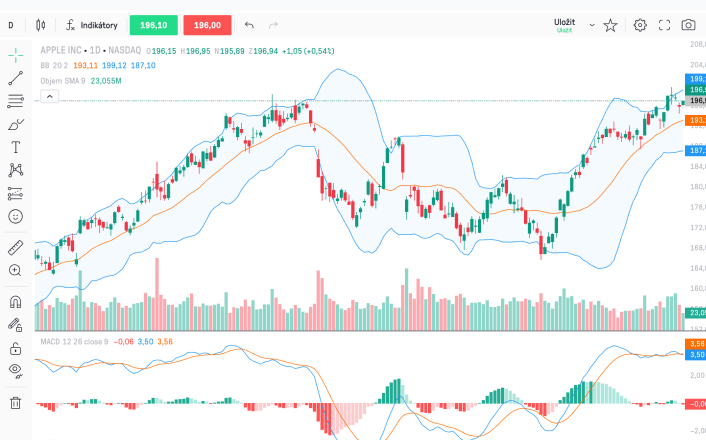
Task: Choose the trend line drawing tool
Action: click(x=16, y=78)
